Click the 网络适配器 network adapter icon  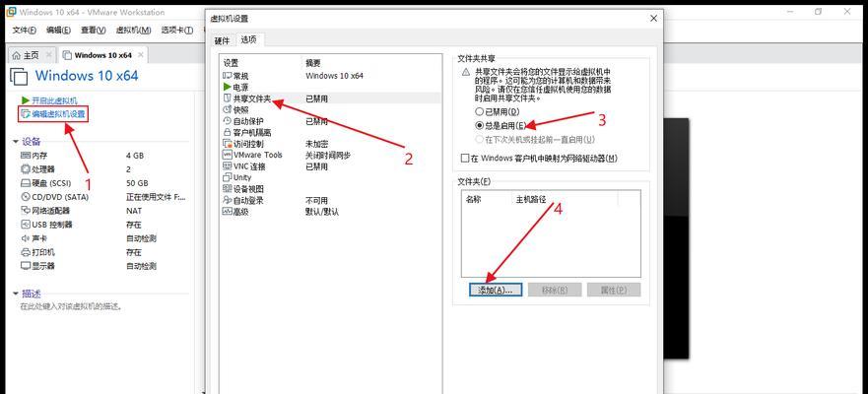(x=26, y=211)
